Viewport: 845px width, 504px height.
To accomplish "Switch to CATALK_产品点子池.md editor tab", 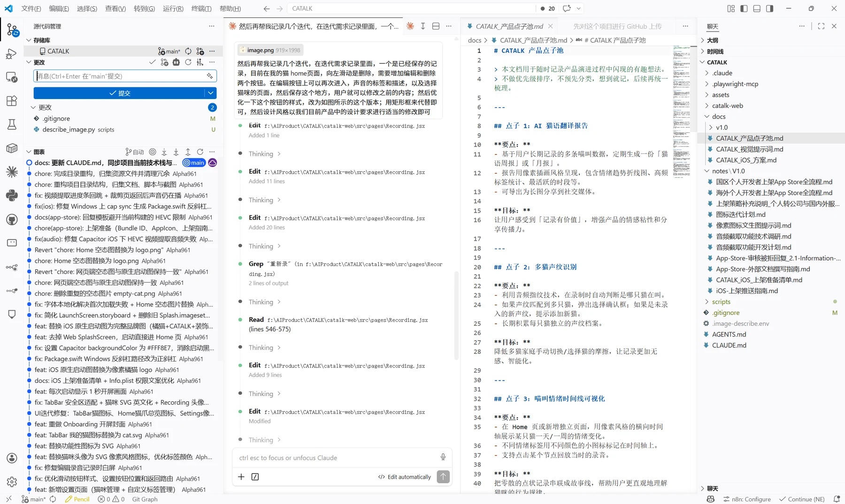I will (509, 26).
